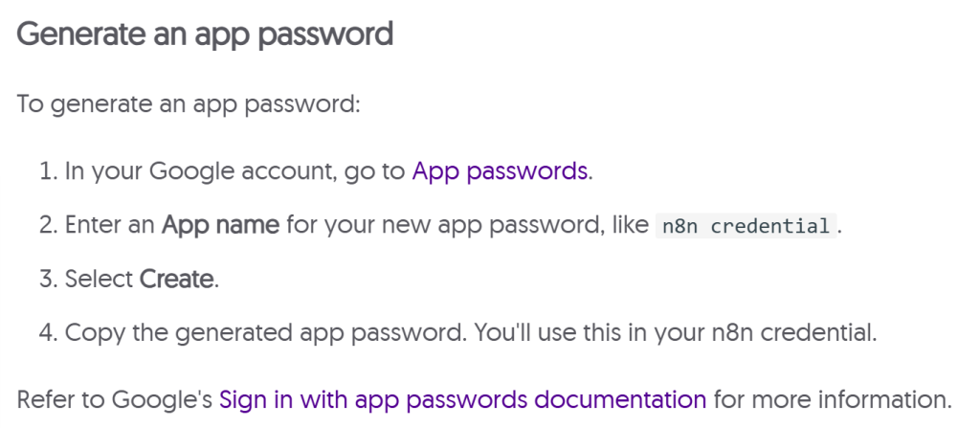Open the App passwords link
The image size is (980, 428).
tap(501, 171)
